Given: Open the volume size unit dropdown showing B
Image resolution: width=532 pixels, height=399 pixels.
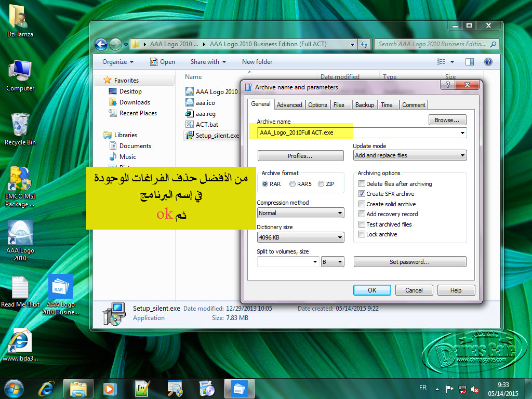Looking at the screenshot, I should tap(333, 262).
